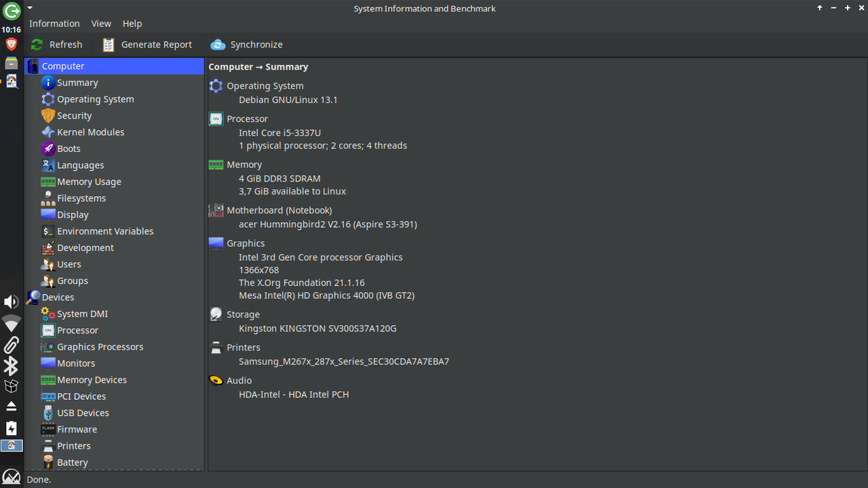Viewport: 868px width, 488px height.
Task: Open the Help menu
Action: (132, 23)
